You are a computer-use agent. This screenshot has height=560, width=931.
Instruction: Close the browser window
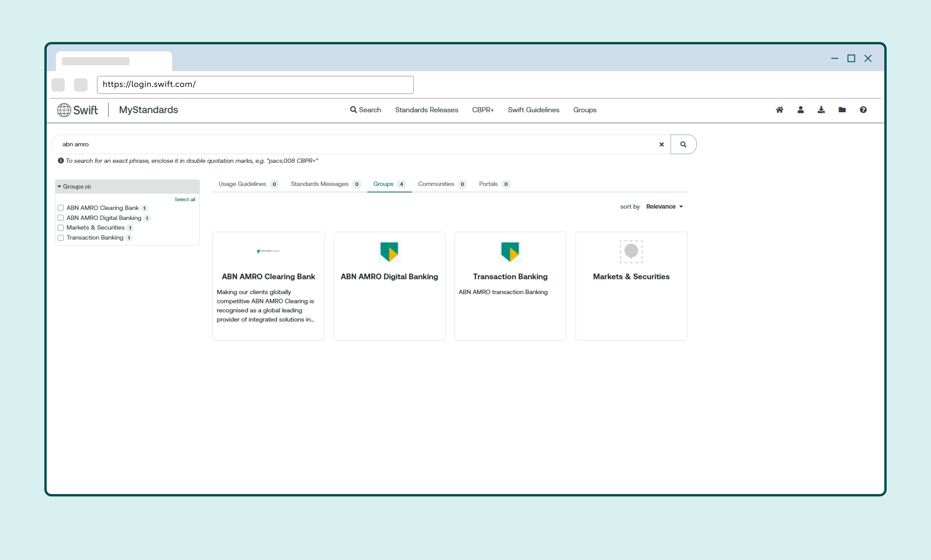tap(868, 58)
